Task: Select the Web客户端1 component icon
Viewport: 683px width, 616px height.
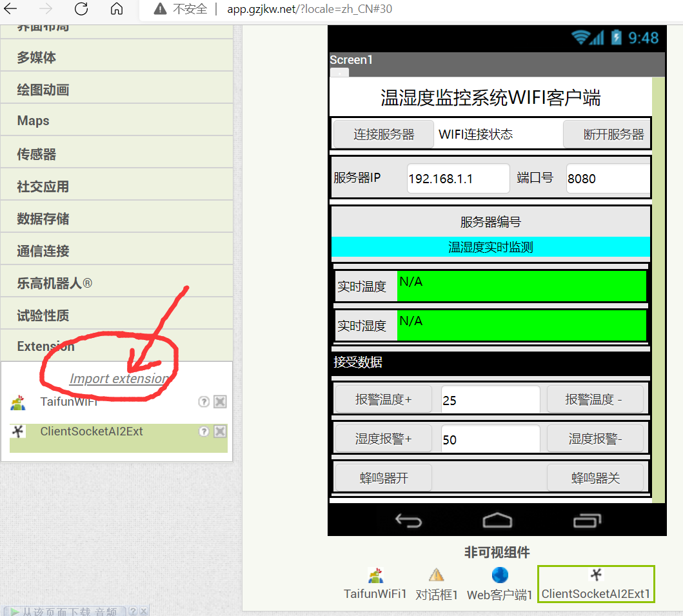Action: (x=499, y=575)
